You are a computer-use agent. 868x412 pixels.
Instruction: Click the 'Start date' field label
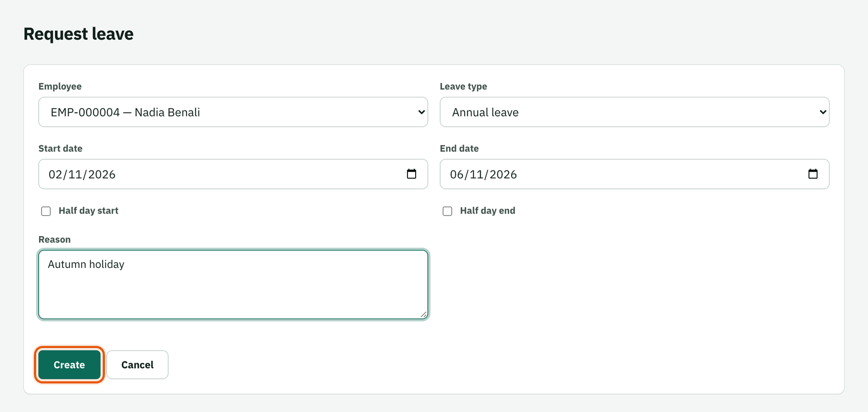60,148
